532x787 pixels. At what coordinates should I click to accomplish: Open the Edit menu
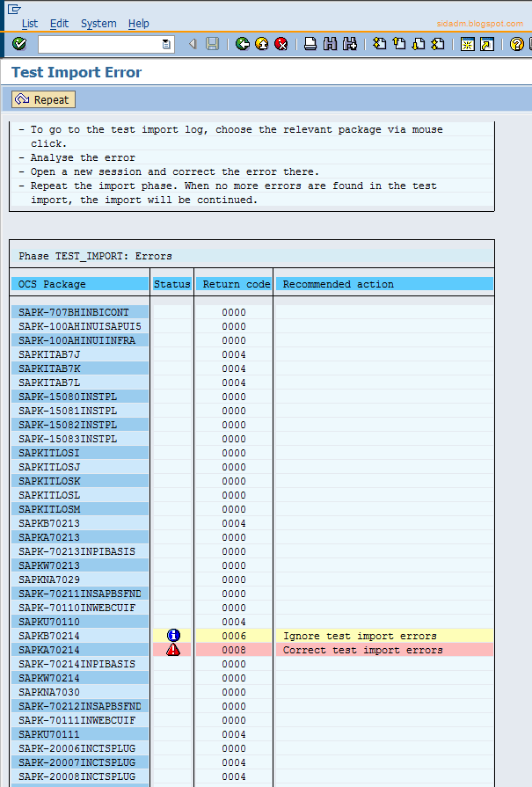click(x=59, y=24)
